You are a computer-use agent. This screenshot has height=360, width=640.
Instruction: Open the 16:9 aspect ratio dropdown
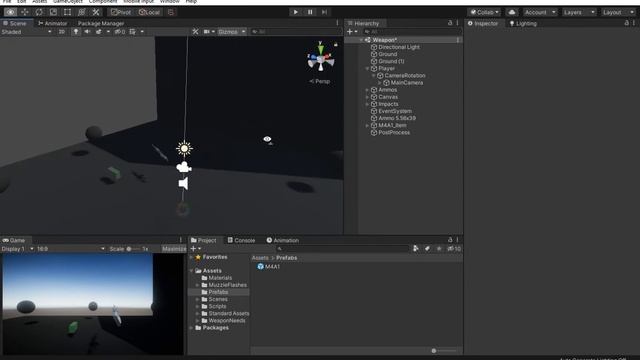[x=70, y=249]
